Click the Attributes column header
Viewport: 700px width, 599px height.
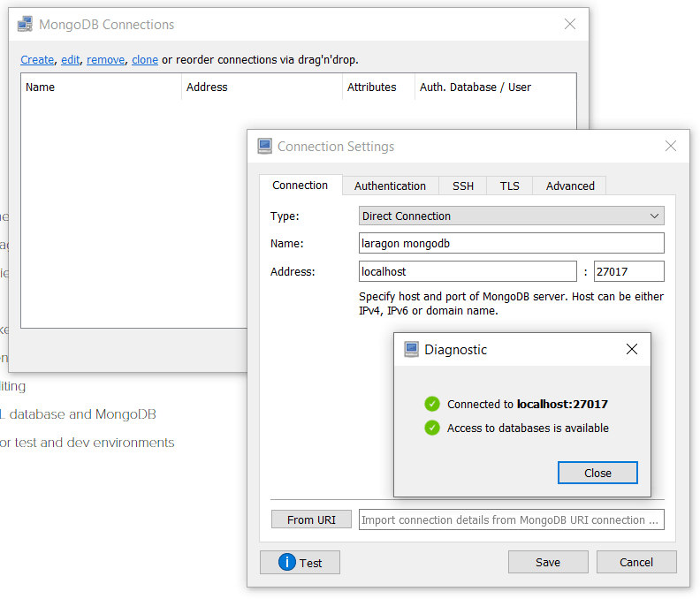point(378,87)
